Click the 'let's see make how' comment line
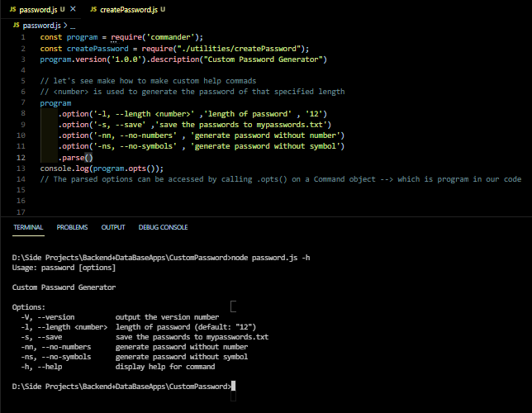532x413 pixels. click(x=148, y=81)
